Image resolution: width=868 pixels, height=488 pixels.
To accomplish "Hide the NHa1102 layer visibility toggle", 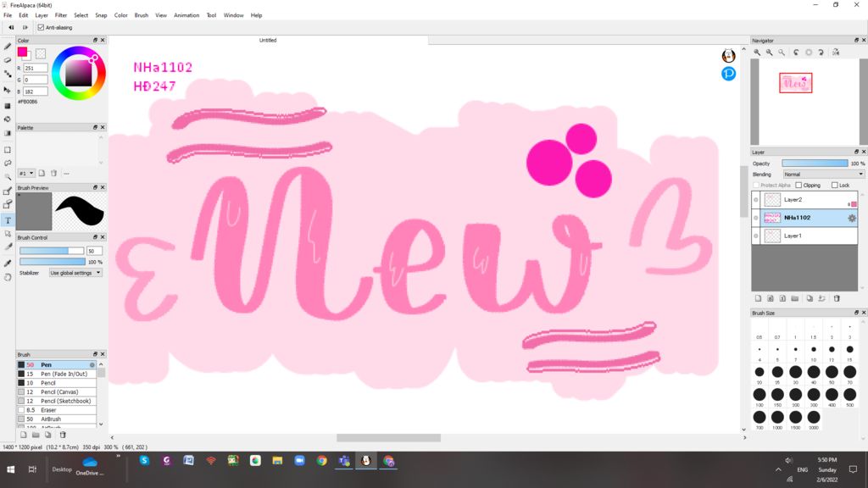I will coord(756,218).
